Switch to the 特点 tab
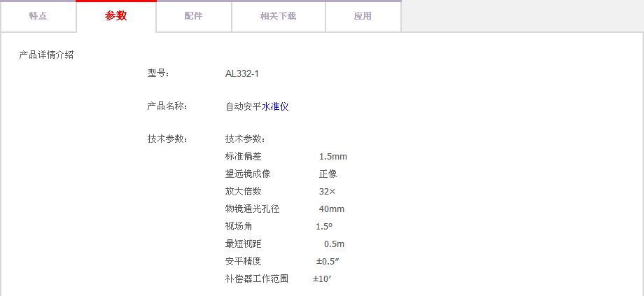 pyautogui.click(x=38, y=16)
